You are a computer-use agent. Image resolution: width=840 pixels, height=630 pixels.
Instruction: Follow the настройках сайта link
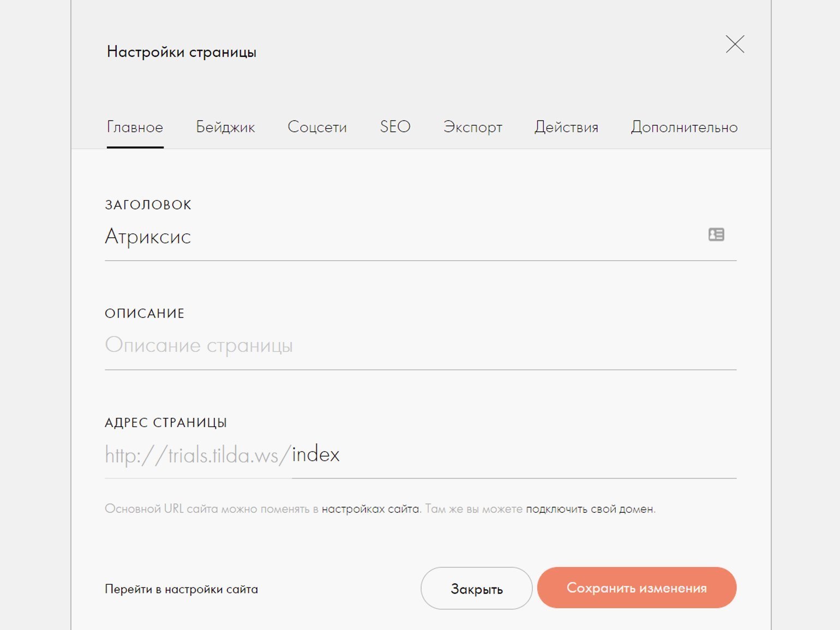point(371,509)
